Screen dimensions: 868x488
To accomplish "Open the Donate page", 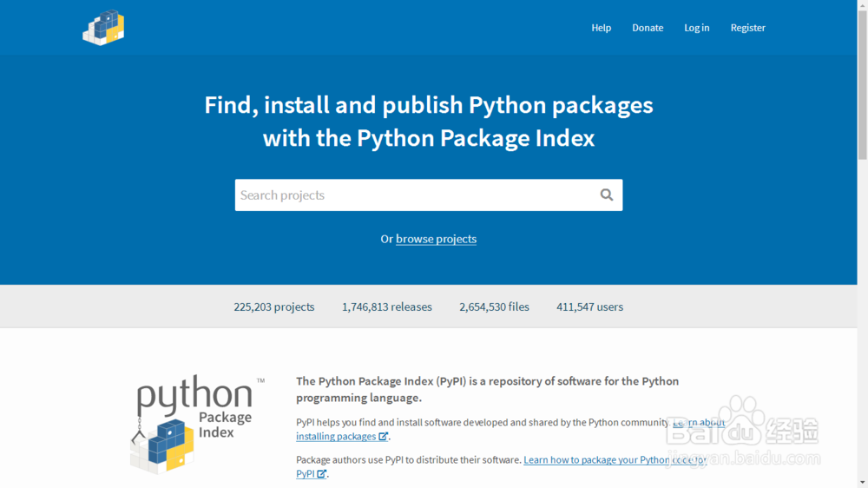I will [648, 28].
